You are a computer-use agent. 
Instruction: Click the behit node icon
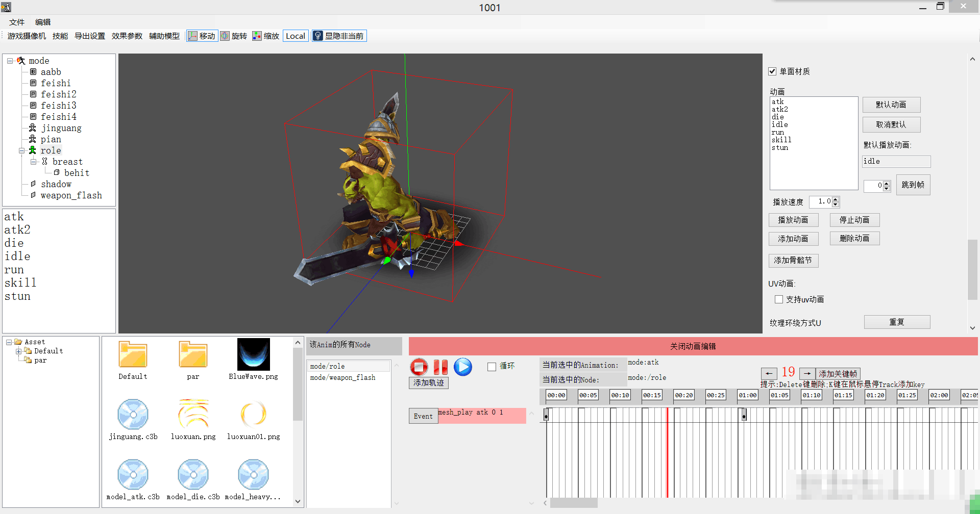57,173
